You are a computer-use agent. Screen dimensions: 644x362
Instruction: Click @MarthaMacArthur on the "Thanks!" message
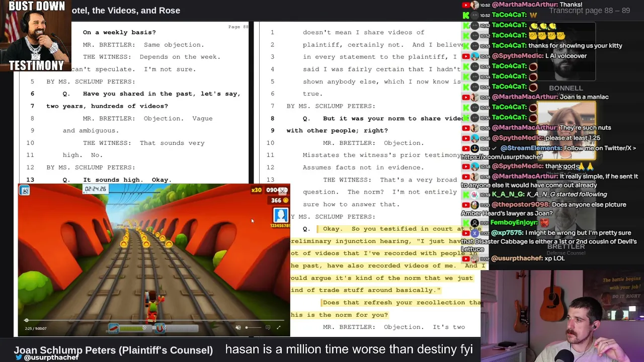pyautogui.click(x=524, y=5)
